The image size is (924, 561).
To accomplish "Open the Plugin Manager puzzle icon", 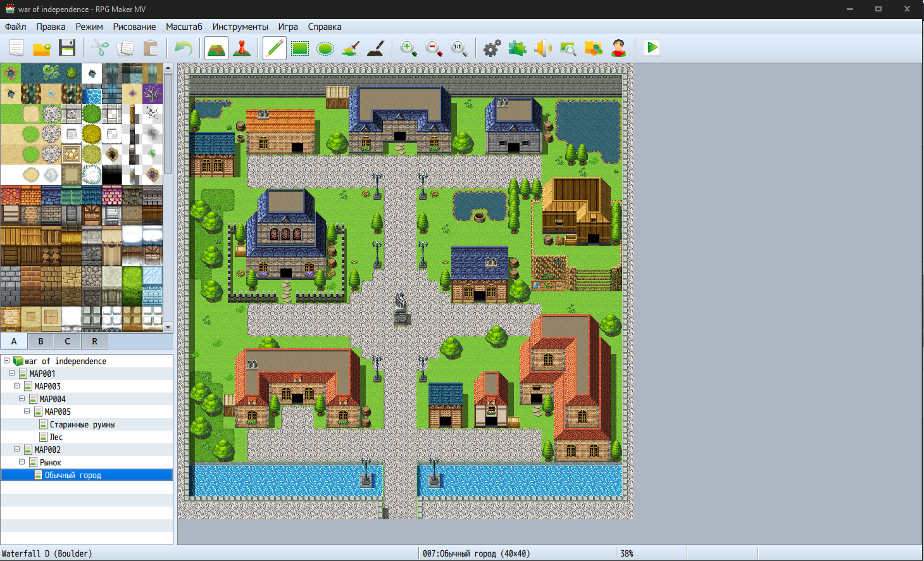I will pos(518,48).
